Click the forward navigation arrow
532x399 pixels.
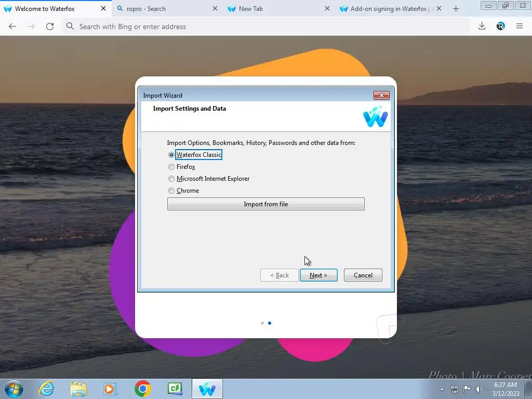coord(31,26)
